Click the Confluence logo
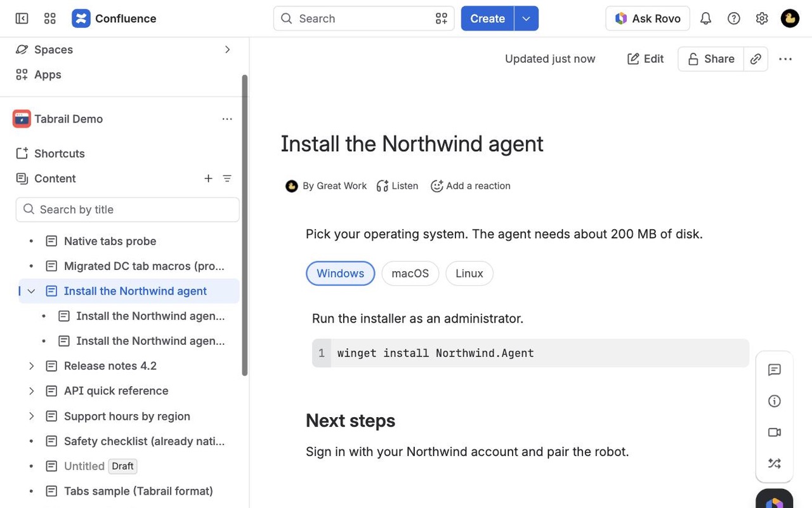Image resolution: width=812 pixels, height=508 pixels. pyautogui.click(x=114, y=18)
